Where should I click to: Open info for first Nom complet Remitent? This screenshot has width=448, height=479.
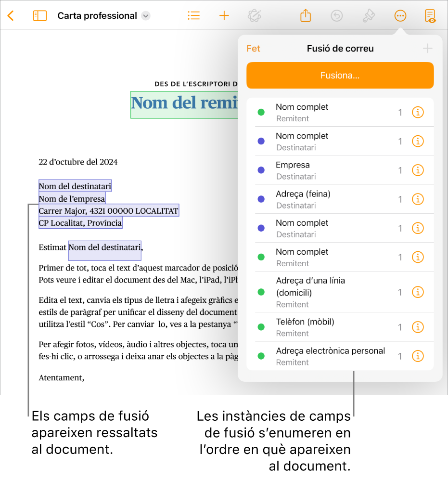(x=418, y=112)
